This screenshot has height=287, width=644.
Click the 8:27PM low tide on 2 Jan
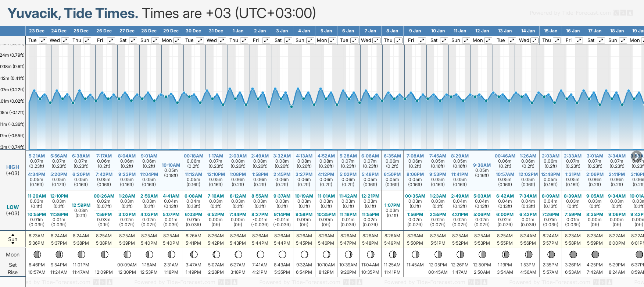point(260,215)
